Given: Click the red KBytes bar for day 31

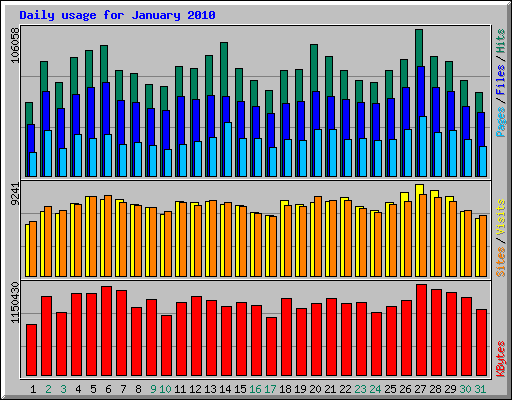Looking at the screenshot, I should (x=482, y=343).
